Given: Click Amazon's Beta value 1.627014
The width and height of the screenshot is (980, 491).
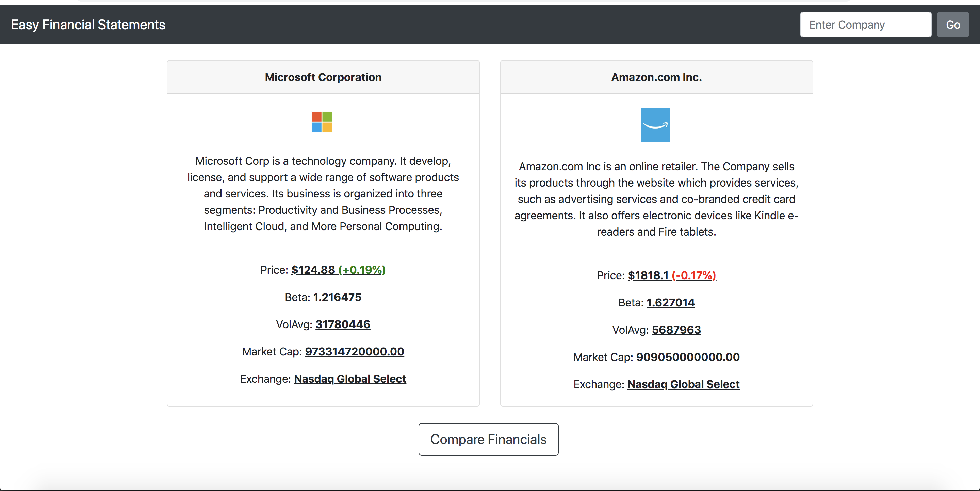Looking at the screenshot, I should 670,303.
